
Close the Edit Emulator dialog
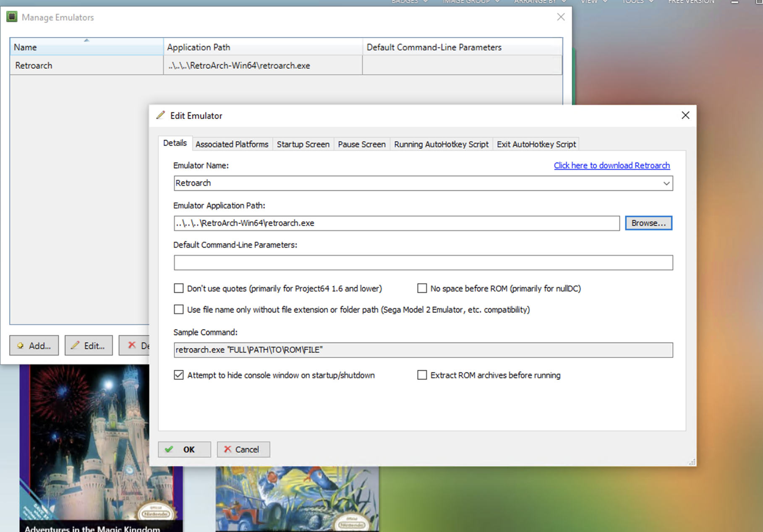click(x=685, y=115)
